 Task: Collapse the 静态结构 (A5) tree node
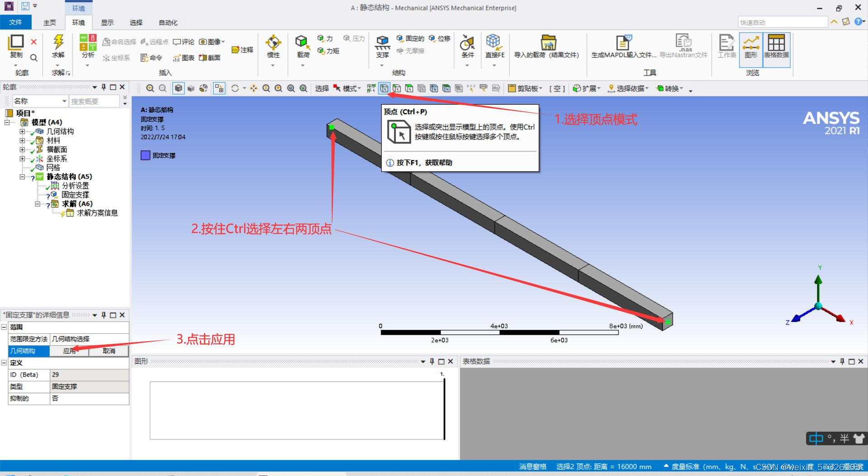point(22,177)
